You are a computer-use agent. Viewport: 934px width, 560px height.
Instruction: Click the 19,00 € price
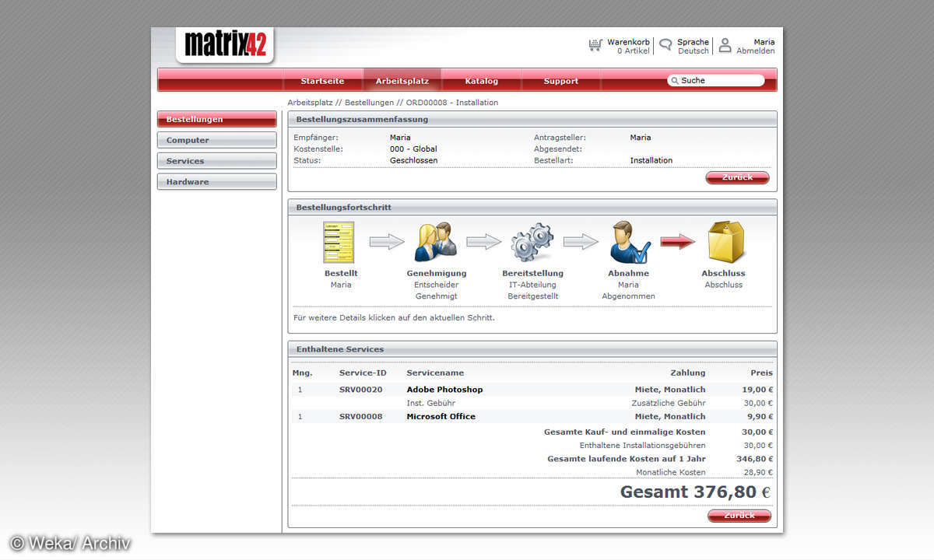pos(758,390)
